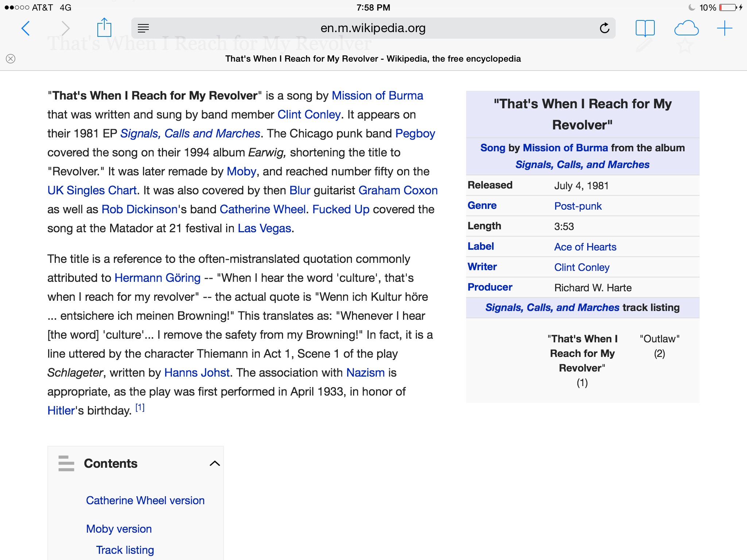Open the bookmarks book icon

pos(645,28)
